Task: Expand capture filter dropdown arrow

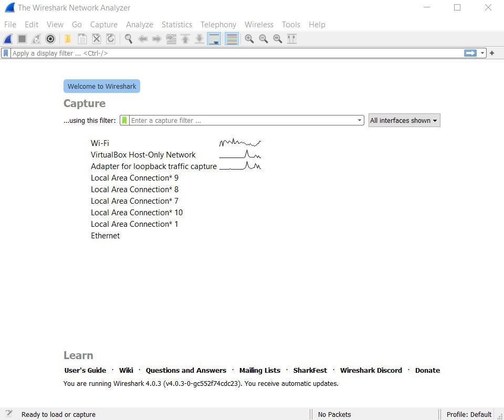Action: click(x=359, y=120)
